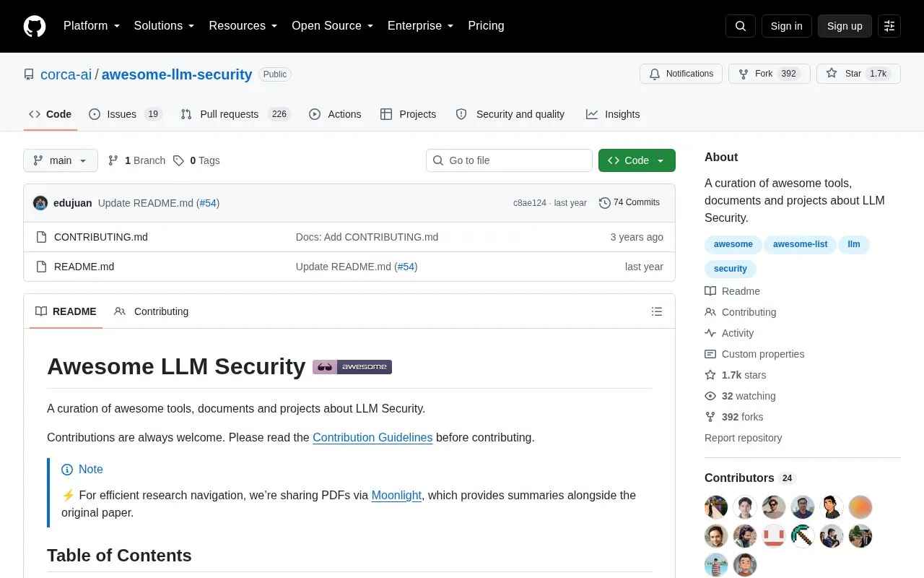This screenshot has width=924, height=578.
Task: Open the README.md file
Action: 84,267
